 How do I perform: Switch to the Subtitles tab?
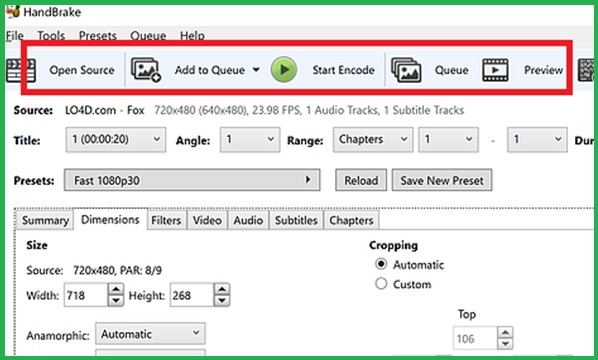click(296, 220)
